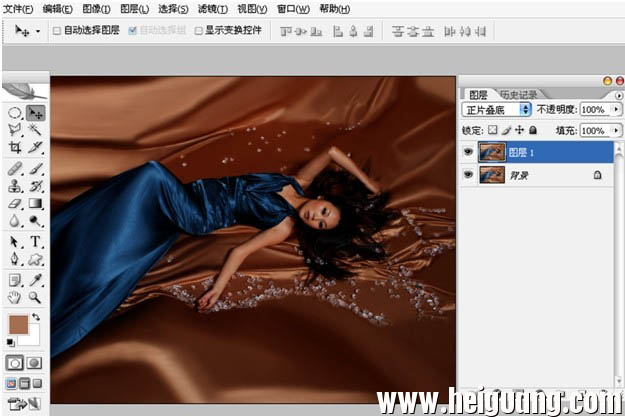
Task: Switch to the 历史记录 tab
Action: [x=519, y=94]
